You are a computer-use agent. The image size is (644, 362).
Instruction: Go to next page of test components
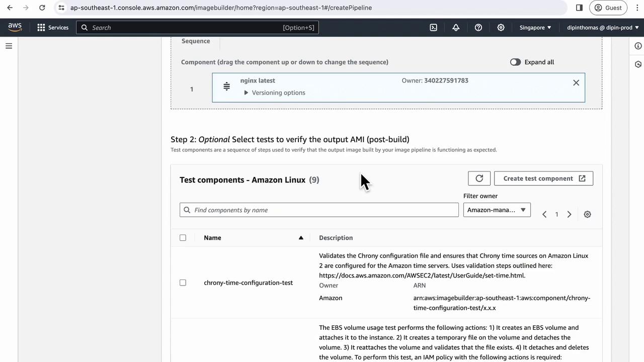pyautogui.click(x=569, y=215)
